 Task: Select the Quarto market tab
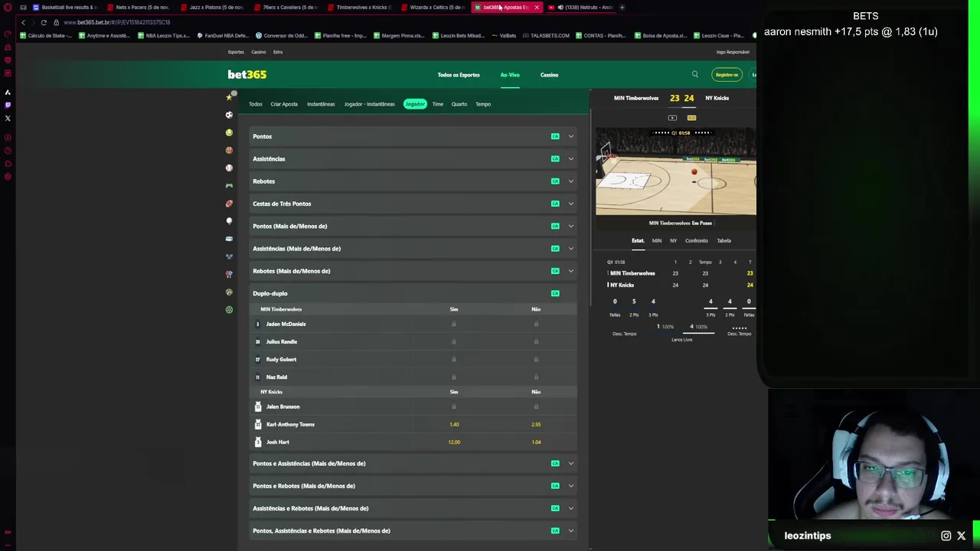[x=459, y=104]
